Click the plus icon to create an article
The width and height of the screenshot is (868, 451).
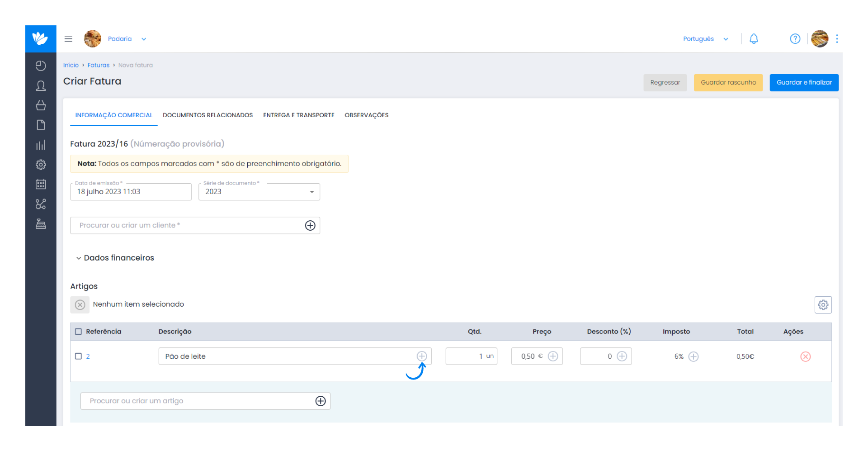[x=321, y=401]
